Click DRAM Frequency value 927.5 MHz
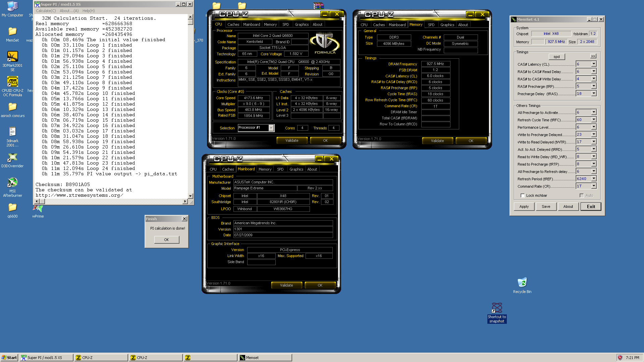This screenshot has width=644, height=362. [435, 64]
